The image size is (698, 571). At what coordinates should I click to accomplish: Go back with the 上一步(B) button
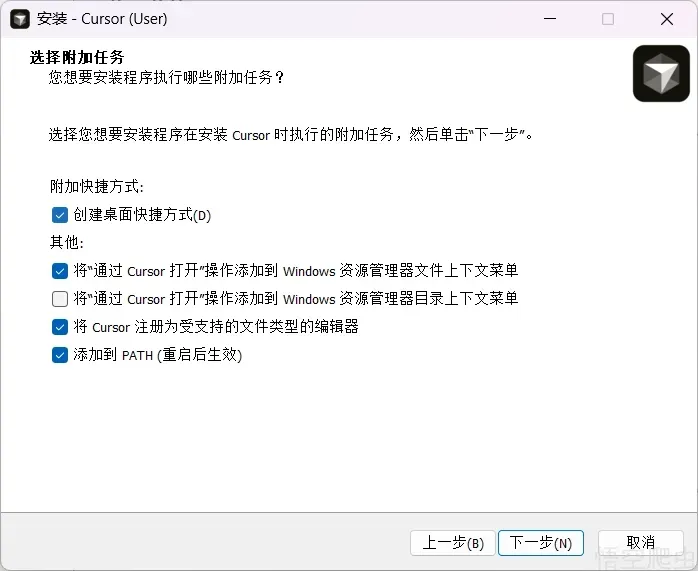(453, 543)
